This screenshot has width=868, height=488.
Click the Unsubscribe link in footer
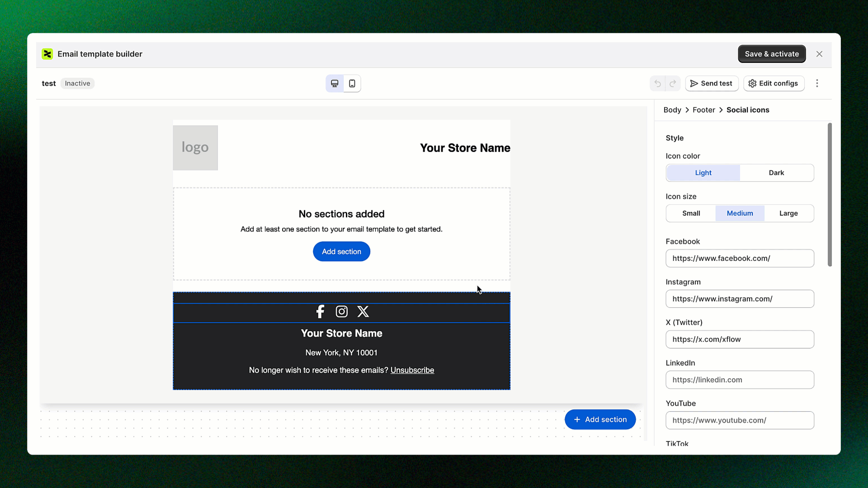(412, 371)
